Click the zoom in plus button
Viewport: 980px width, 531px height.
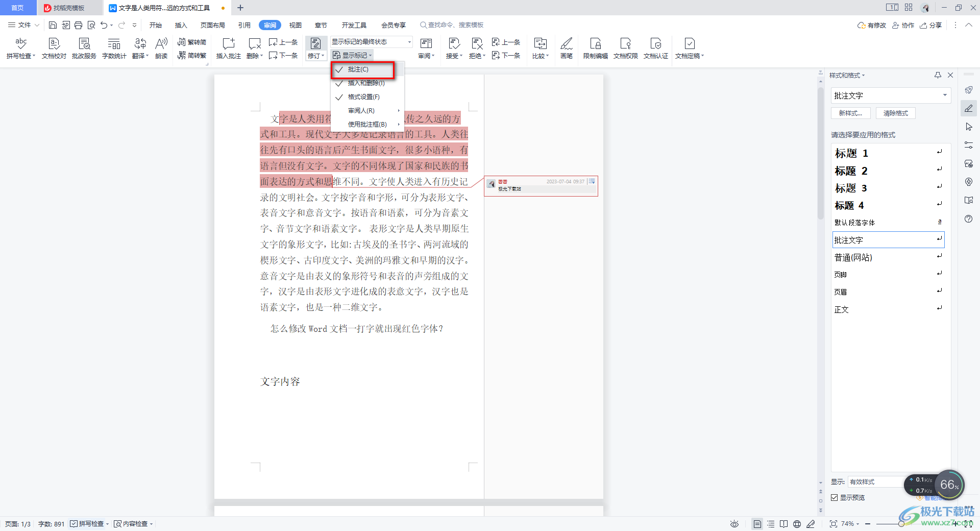[955, 524]
